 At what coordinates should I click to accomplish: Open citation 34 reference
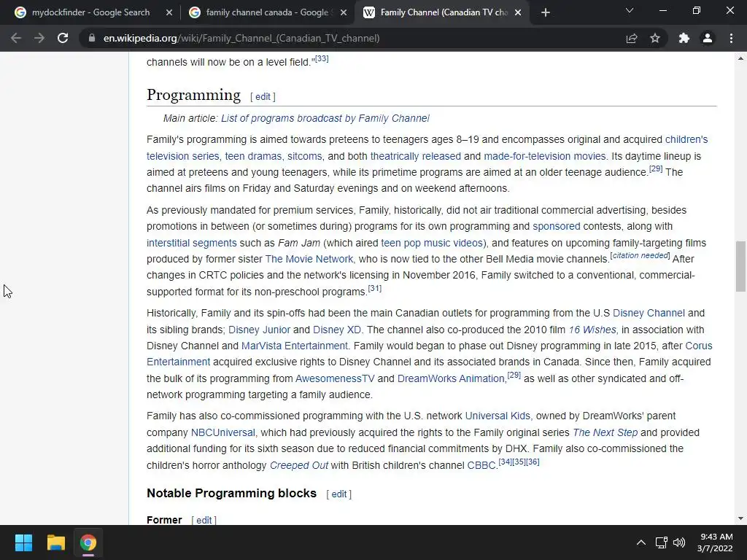(505, 462)
